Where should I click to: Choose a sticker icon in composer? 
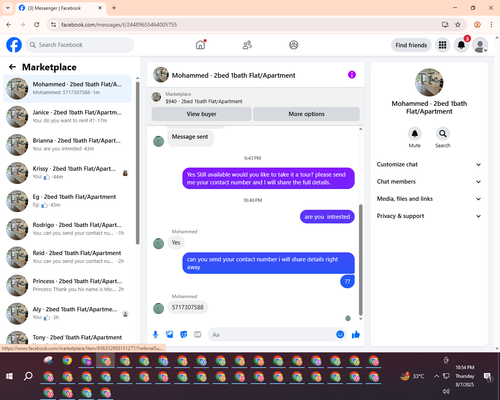click(184, 334)
